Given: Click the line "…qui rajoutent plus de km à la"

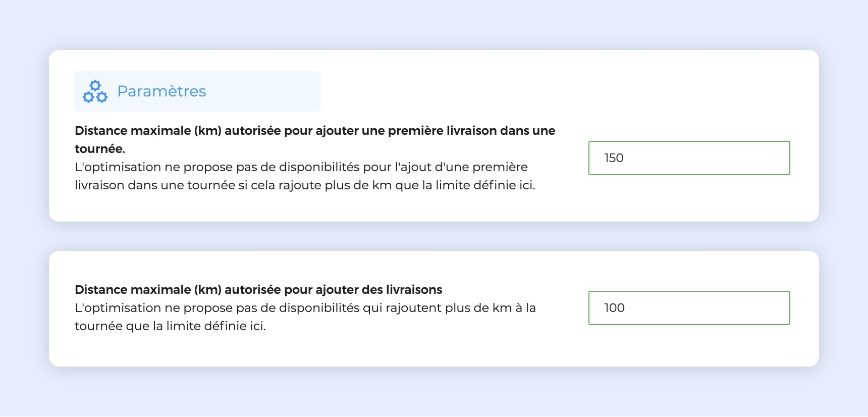Looking at the screenshot, I should (x=305, y=308).
